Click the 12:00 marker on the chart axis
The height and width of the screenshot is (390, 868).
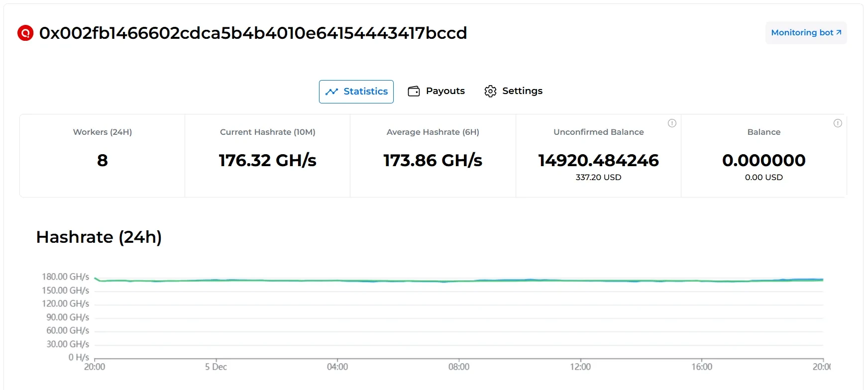click(x=580, y=367)
